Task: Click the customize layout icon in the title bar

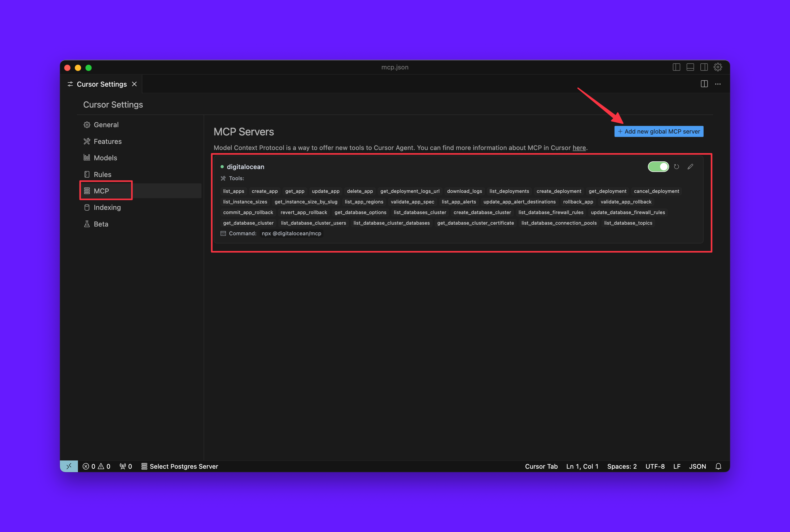Action: [x=690, y=67]
